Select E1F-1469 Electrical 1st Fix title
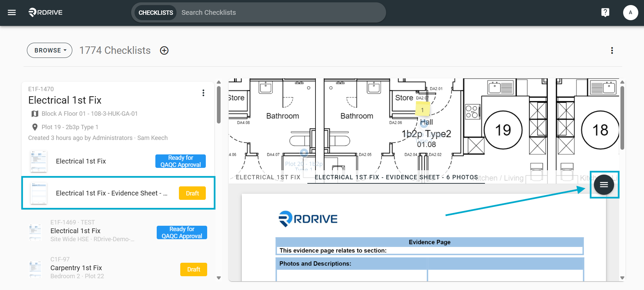This screenshot has width=644, height=290. [x=75, y=231]
